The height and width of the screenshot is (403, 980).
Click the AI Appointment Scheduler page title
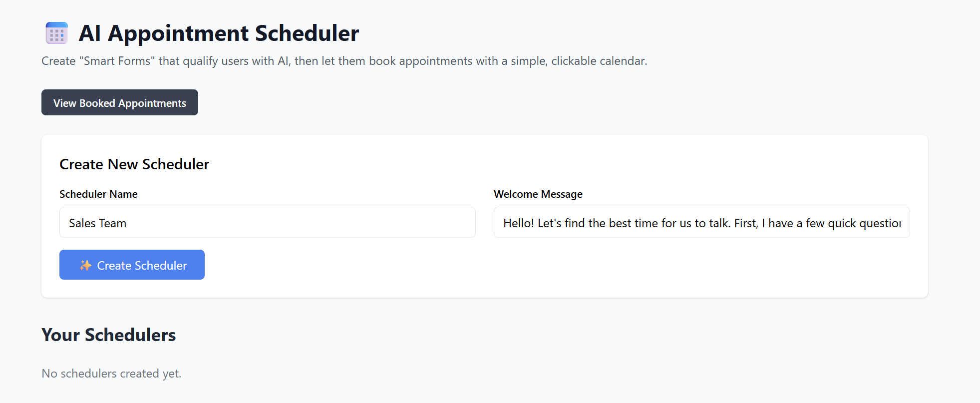219,33
